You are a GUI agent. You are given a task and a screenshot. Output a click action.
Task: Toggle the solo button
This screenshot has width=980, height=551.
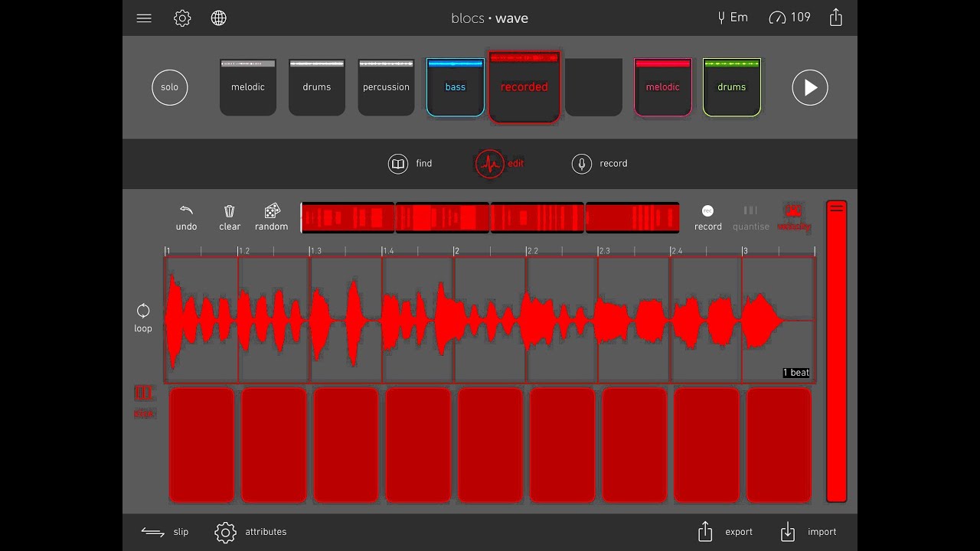(170, 87)
